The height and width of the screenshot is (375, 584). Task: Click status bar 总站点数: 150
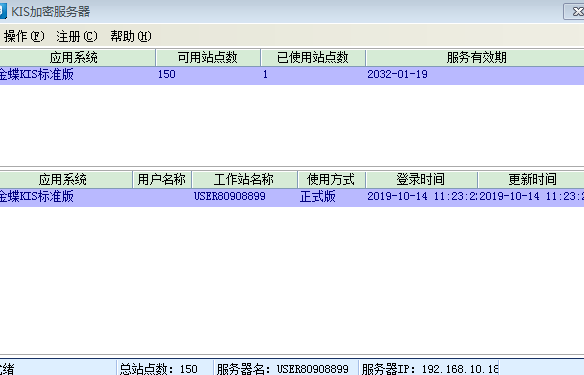[159, 369]
